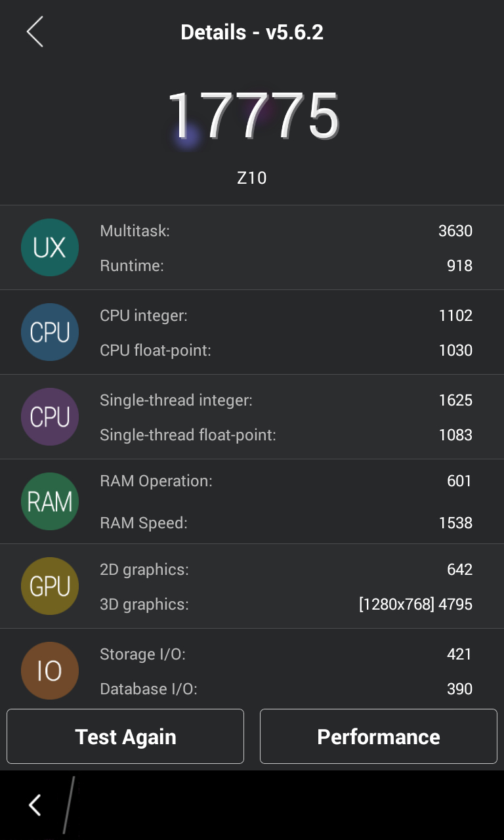The image size is (504, 840).
Task: Start the benchmark with Test Again
Action: [125, 736]
